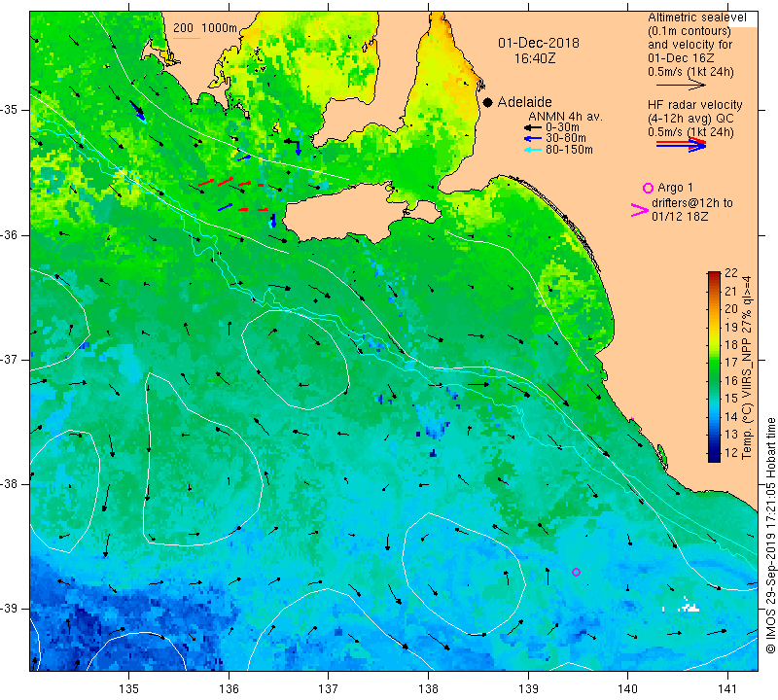
Task: Click the latitude -37 axis label
Action: [10, 359]
